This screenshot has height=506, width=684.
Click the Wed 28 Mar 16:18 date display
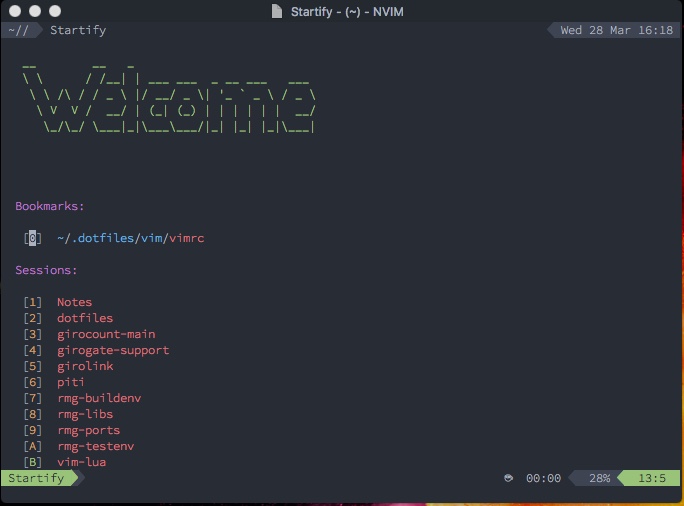coord(616,30)
